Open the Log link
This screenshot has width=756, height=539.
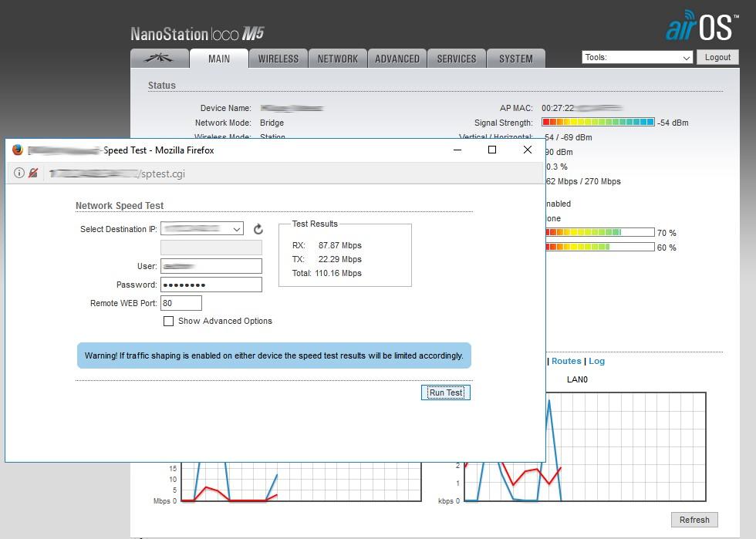coord(596,361)
